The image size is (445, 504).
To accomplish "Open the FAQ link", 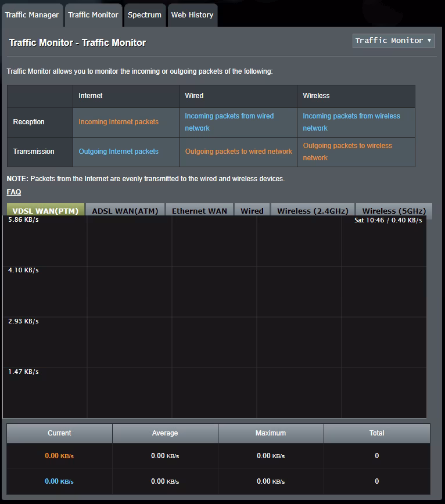I will [x=14, y=192].
